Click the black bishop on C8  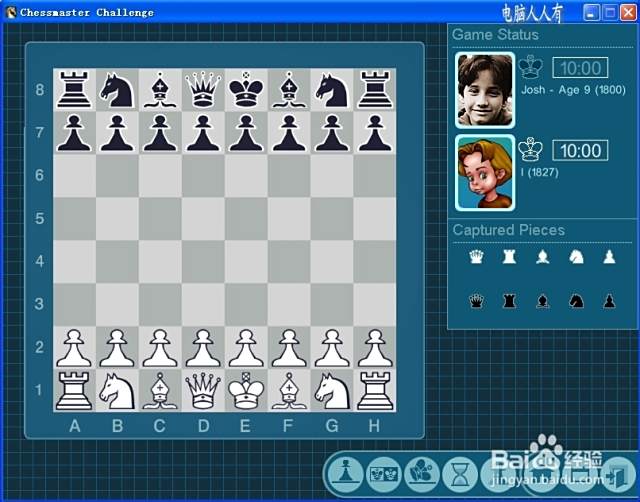click(160, 90)
